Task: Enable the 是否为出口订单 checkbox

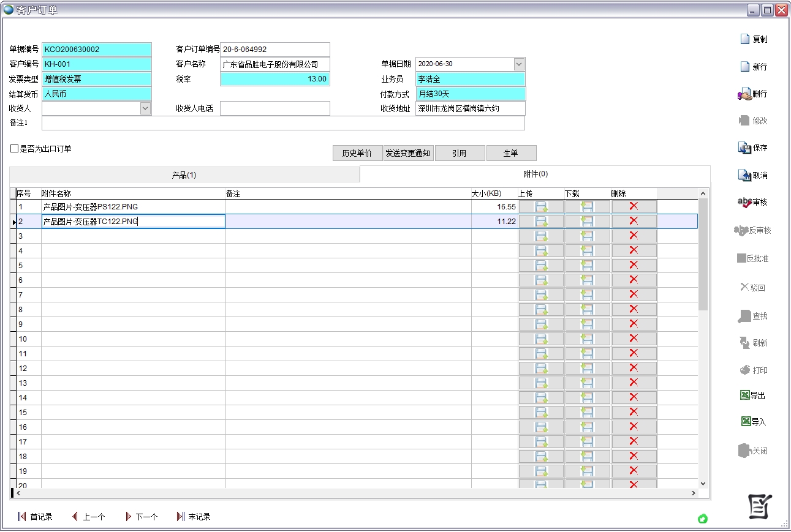Action: (x=13, y=148)
